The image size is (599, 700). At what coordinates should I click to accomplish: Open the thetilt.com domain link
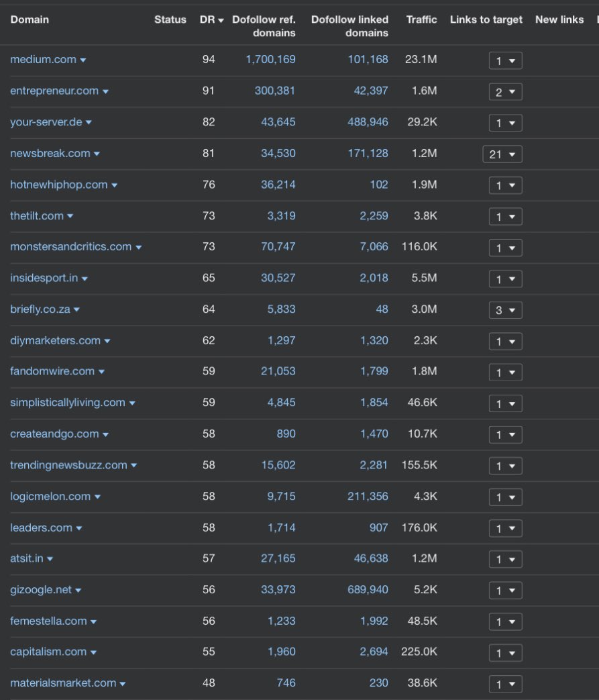click(37, 215)
